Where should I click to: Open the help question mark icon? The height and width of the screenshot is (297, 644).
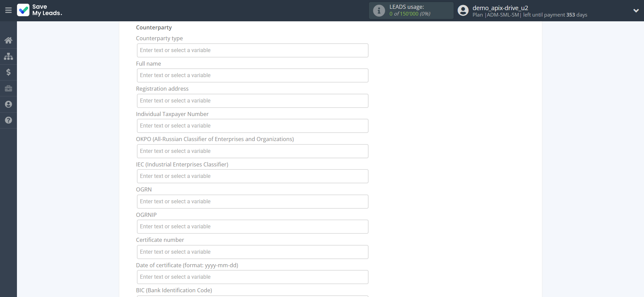click(8, 120)
